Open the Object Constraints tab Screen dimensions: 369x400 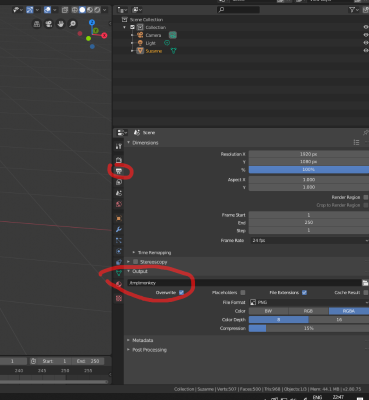(x=119, y=262)
